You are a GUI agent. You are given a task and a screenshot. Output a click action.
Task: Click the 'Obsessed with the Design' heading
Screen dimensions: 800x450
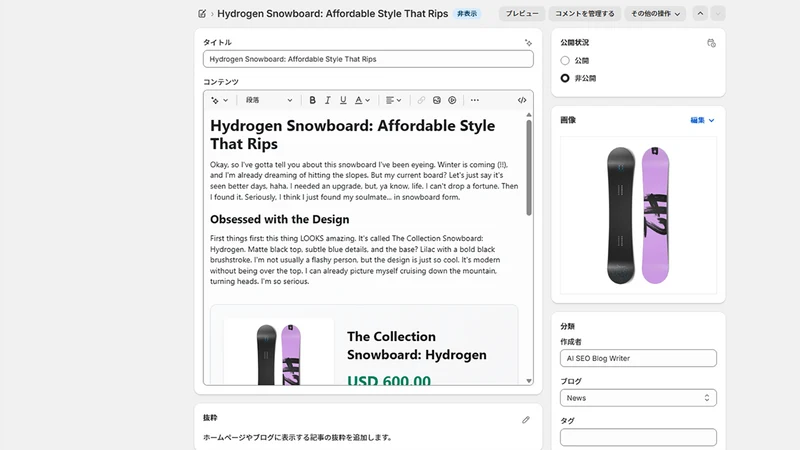[280, 219]
